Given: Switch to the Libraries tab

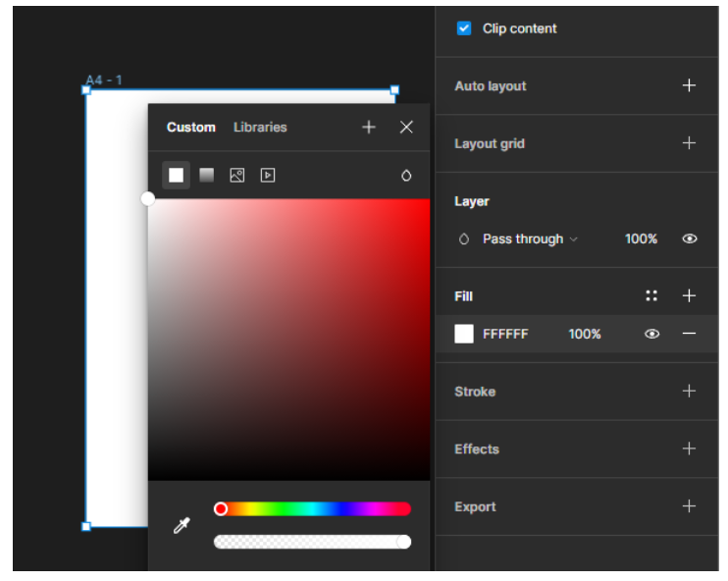Looking at the screenshot, I should [260, 127].
